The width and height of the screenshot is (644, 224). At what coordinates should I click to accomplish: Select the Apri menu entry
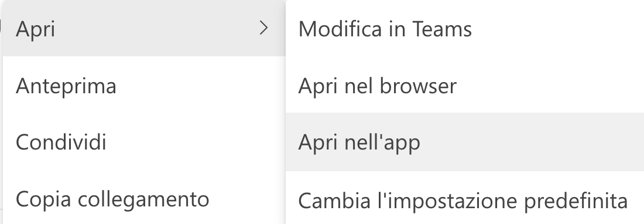(x=144, y=28)
